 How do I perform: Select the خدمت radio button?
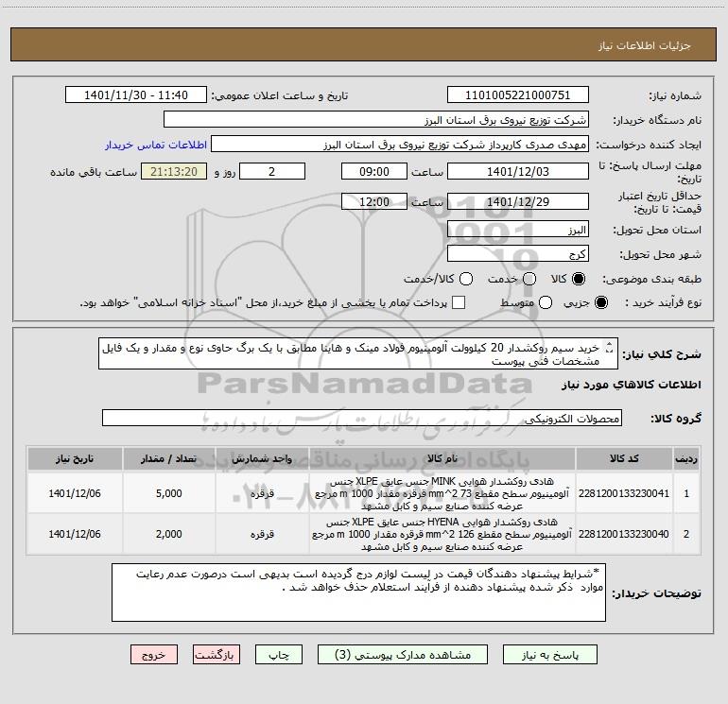coord(529,279)
